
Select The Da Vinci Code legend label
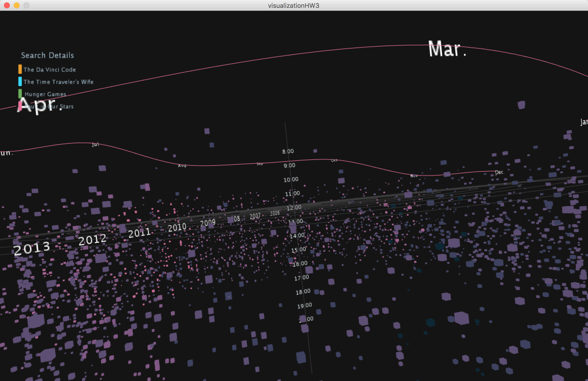(x=50, y=70)
